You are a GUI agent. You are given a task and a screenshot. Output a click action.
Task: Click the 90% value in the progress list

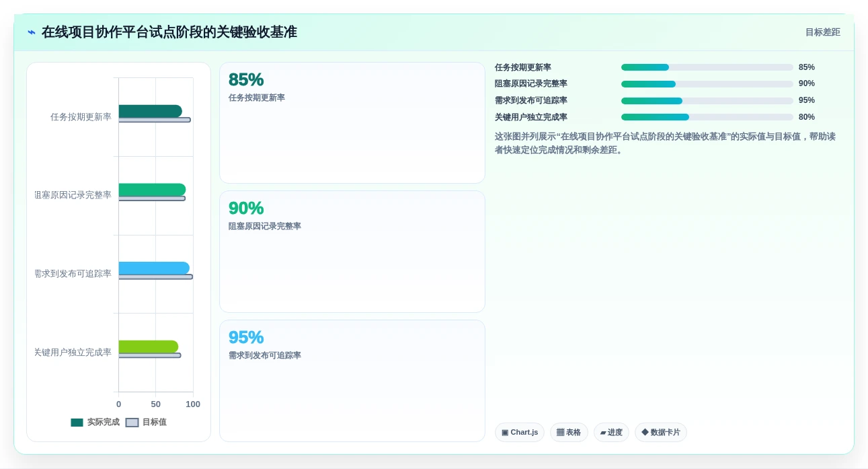point(807,83)
